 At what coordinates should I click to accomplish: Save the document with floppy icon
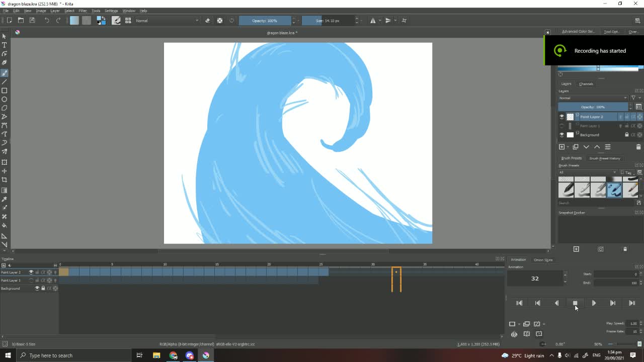point(32,21)
